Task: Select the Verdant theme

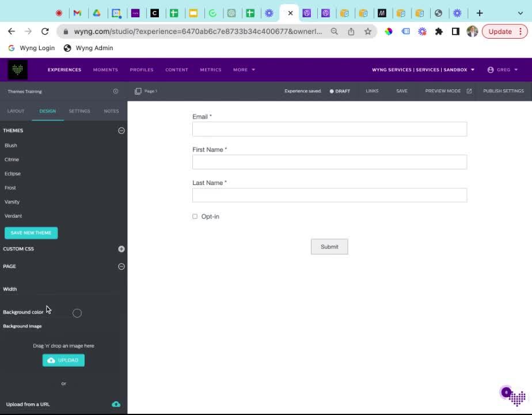Action: pyautogui.click(x=13, y=216)
